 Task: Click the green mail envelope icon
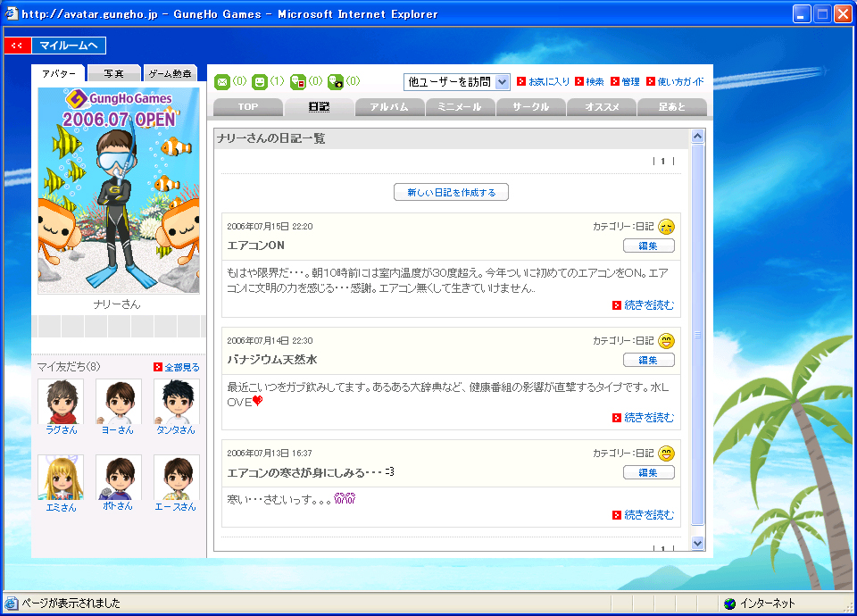(x=222, y=82)
